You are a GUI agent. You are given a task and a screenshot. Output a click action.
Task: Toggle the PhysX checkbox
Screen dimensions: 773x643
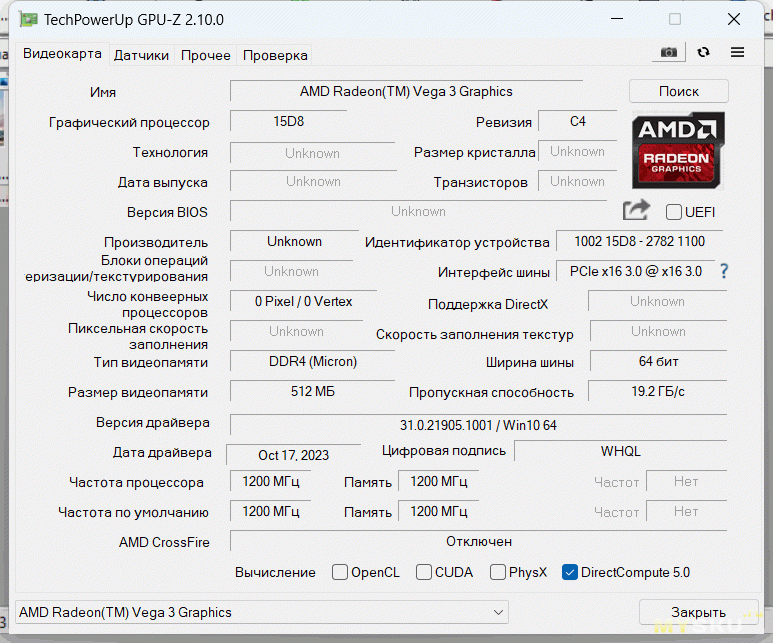pos(497,572)
